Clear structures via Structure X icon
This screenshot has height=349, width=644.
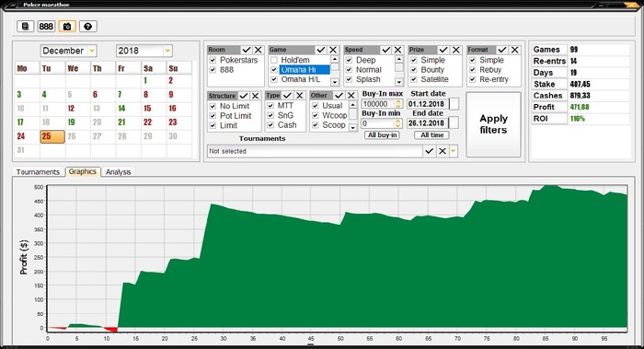[x=256, y=96]
